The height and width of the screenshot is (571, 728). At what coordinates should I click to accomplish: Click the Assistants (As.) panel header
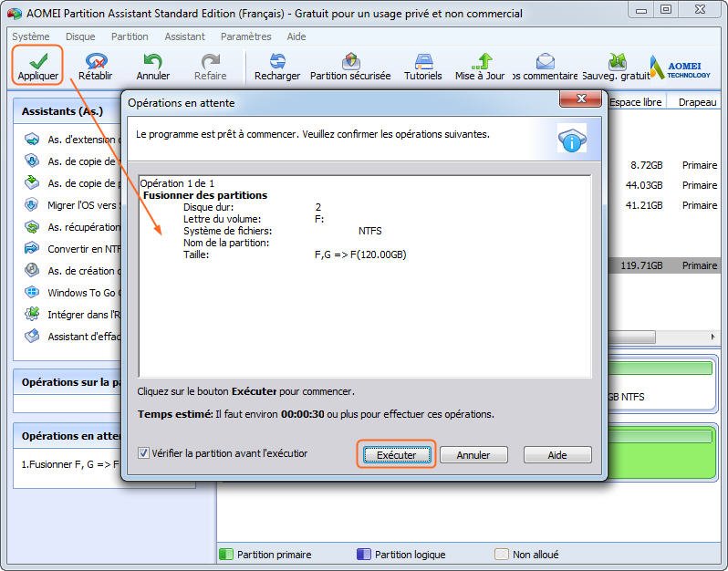(68, 111)
